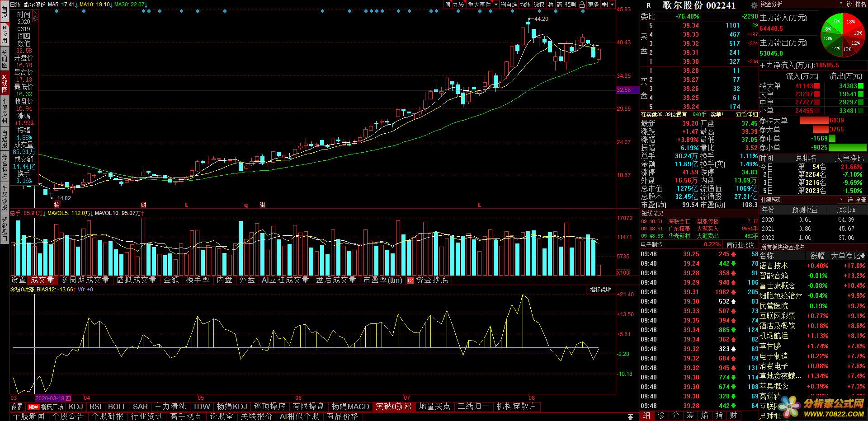868x421 pixels.
Task: Click the scroll-to-top arrow icon
Action: [630, 416]
